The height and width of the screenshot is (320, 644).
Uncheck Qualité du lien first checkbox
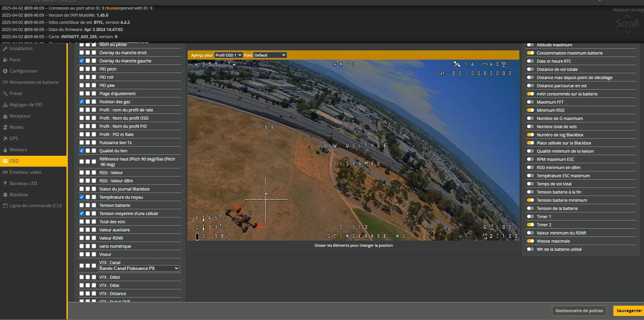[81, 151]
